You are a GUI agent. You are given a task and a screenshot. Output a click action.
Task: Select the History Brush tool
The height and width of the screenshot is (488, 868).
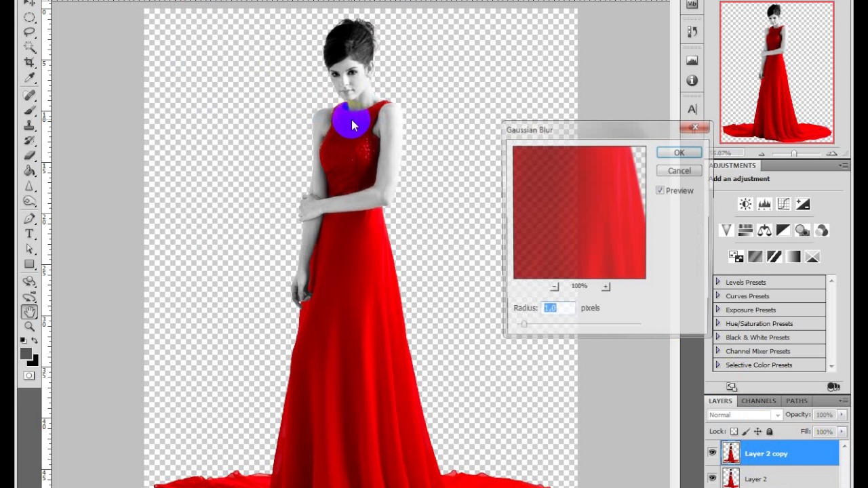coord(29,140)
